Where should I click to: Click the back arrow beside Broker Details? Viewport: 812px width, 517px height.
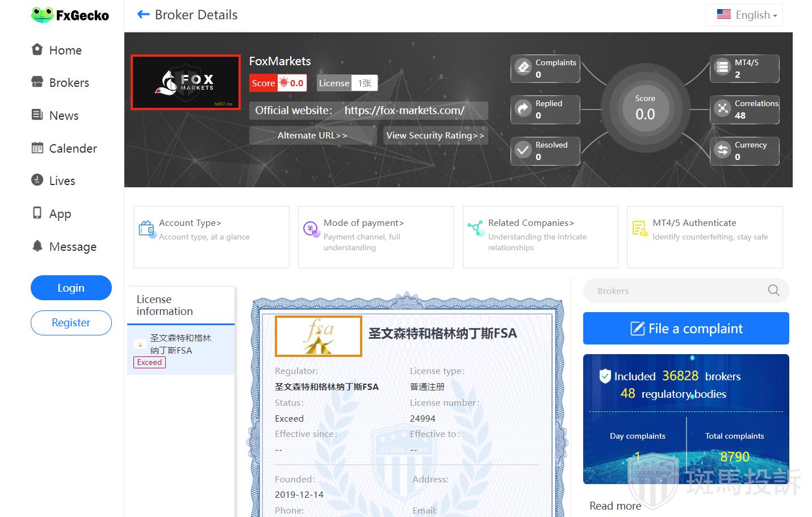click(x=143, y=15)
